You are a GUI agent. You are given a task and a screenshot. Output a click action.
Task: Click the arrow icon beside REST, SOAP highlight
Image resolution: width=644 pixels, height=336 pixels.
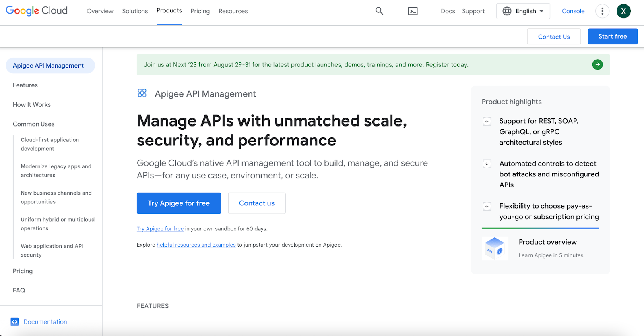(x=487, y=121)
